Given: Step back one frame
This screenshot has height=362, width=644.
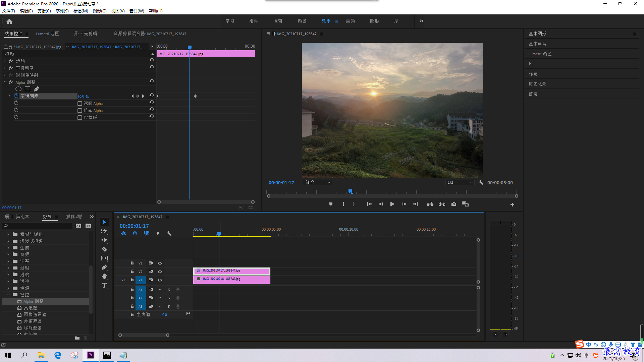Looking at the screenshot, I should tap(381, 204).
